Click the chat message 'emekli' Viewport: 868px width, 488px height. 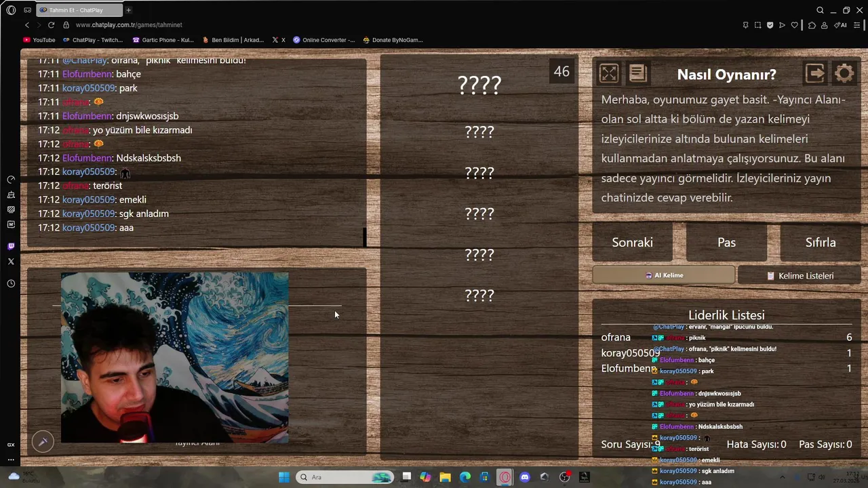coord(133,199)
